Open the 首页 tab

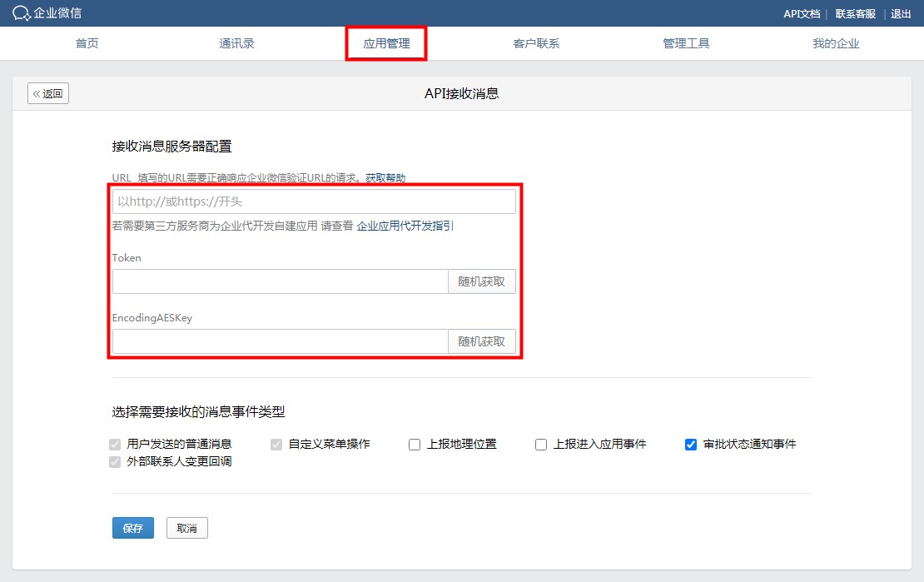87,43
